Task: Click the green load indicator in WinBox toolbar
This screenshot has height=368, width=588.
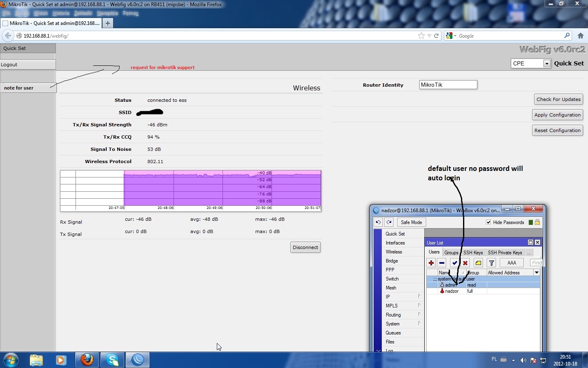Action: [531, 222]
